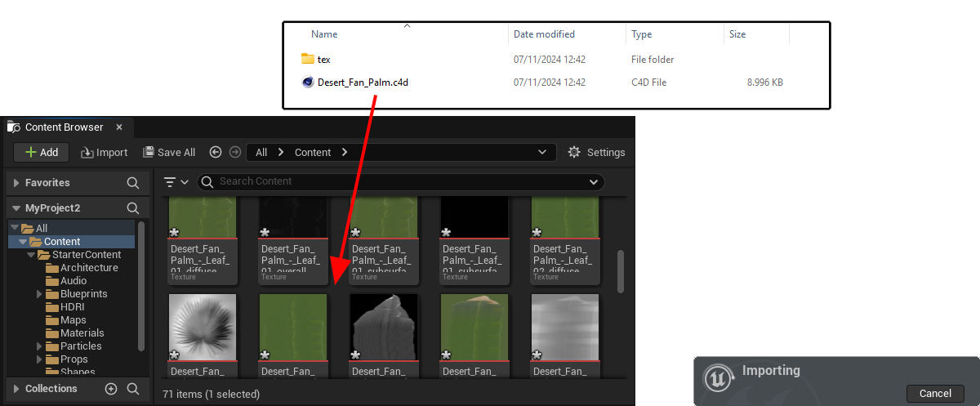Click the MyProject2 search magnifier icon

(x=133, y=208)
